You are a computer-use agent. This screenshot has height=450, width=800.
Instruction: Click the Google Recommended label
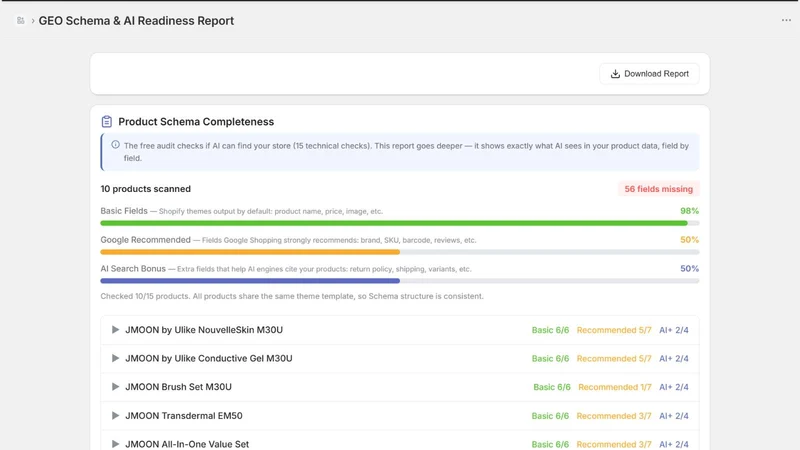(x=145, y=240)
